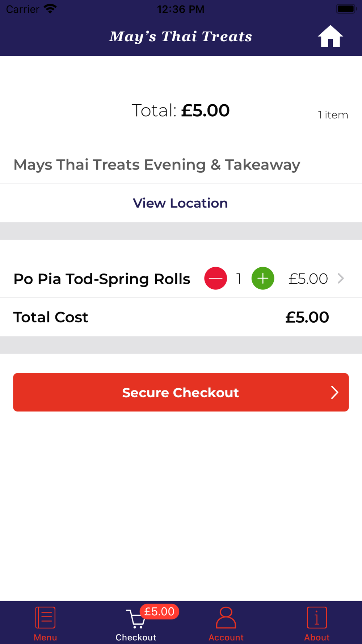362x644 pixels.
Task: Tap Mays Thai Treats Evening & Takeaway heading
Action: (x=157, y=165)
